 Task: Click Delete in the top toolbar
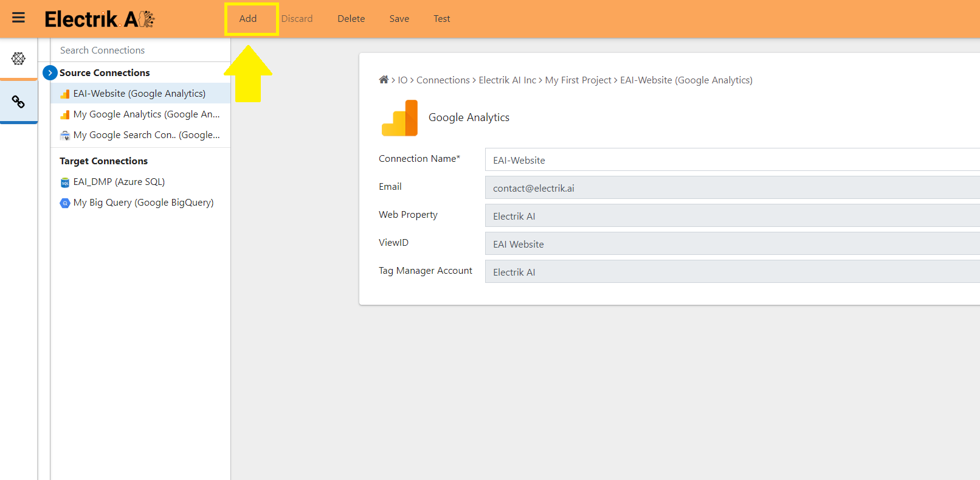[351, 19]
